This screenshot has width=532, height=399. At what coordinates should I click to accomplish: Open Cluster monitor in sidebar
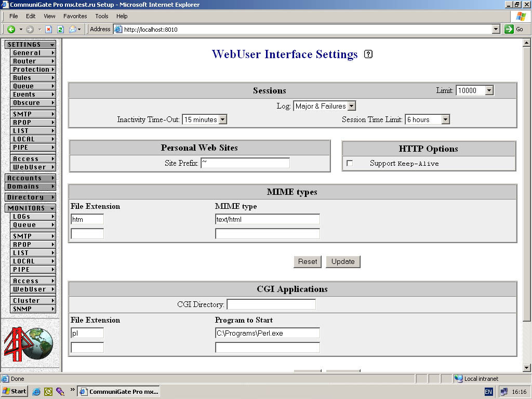[x=33, y=301]
